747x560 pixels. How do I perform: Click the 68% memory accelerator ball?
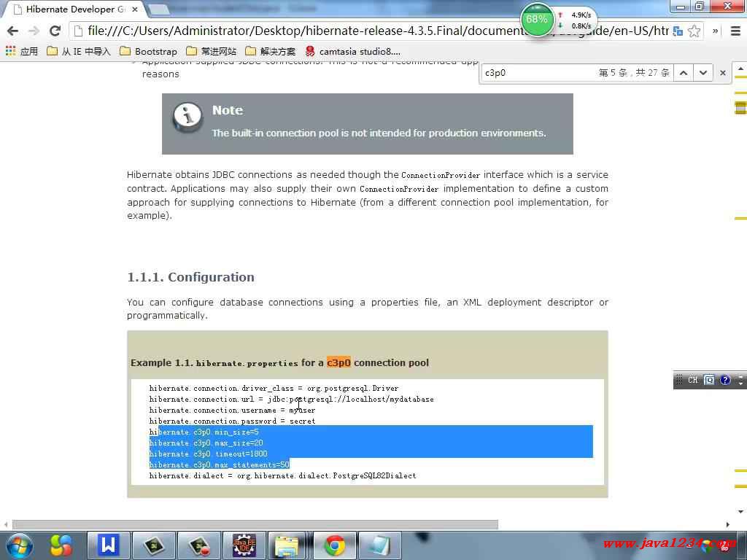click(537, 20)
